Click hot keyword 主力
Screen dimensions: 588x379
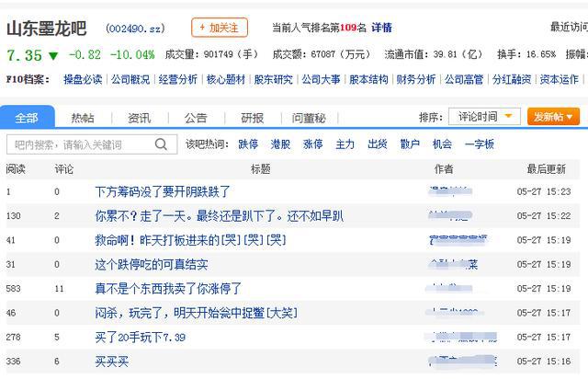click(x=345, y=144)
